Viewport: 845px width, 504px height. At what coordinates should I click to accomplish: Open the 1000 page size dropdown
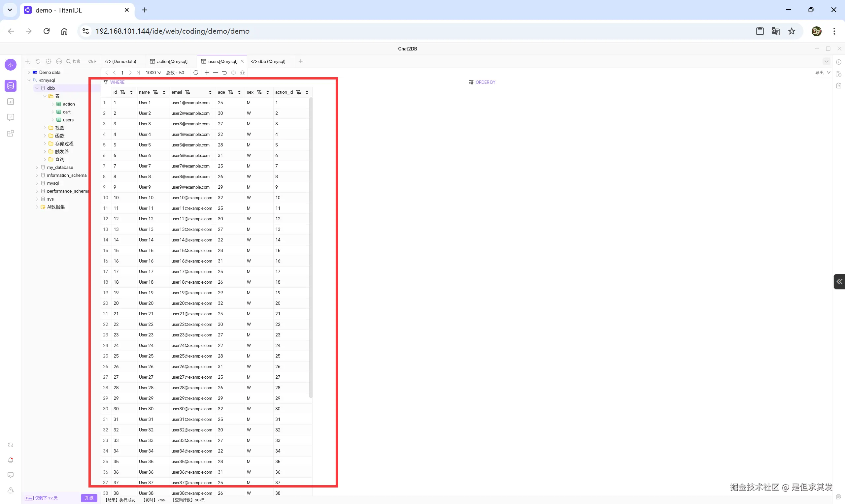[x=153, y=72]
